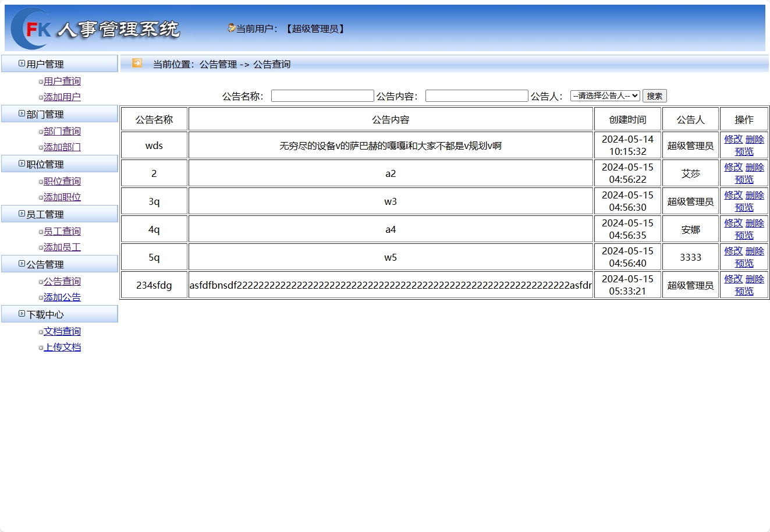This screenshot has height=532, width=770.
Task: Open 用户查询 from the sidebar
Action: (62, 81)
